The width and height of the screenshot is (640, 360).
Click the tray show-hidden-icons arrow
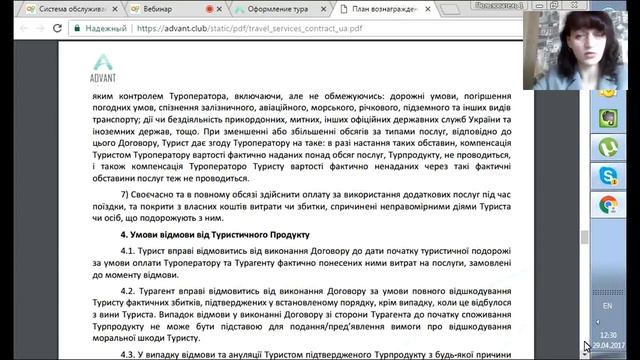click(x=598, y=322)
